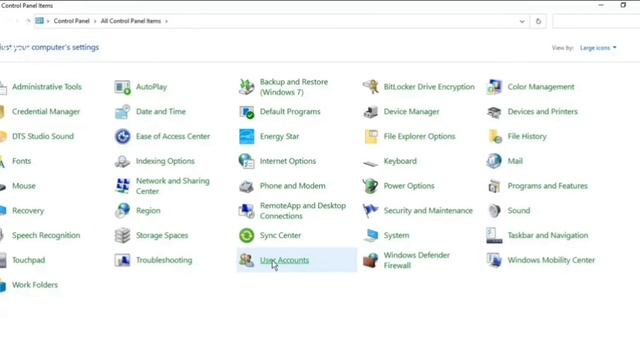Open the AutoPlay icon
The width and height of the screenshot is (640, 360).
coord(122,87)
